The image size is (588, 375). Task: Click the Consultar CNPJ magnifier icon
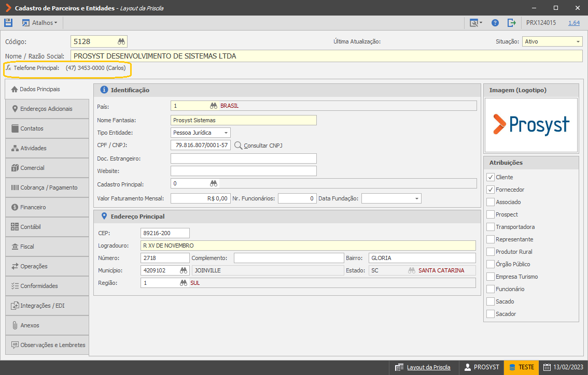pos(238,146)
